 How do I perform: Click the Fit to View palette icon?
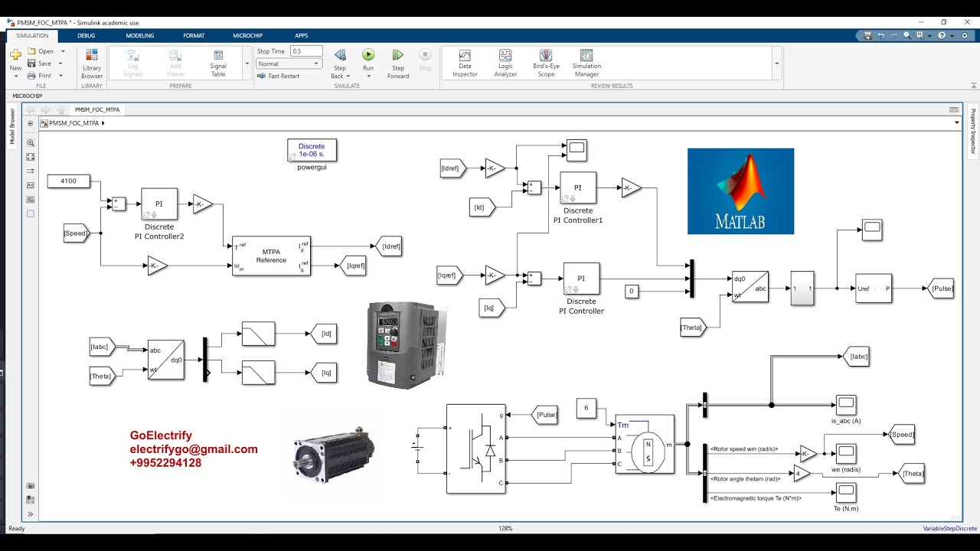pos(31,157)
